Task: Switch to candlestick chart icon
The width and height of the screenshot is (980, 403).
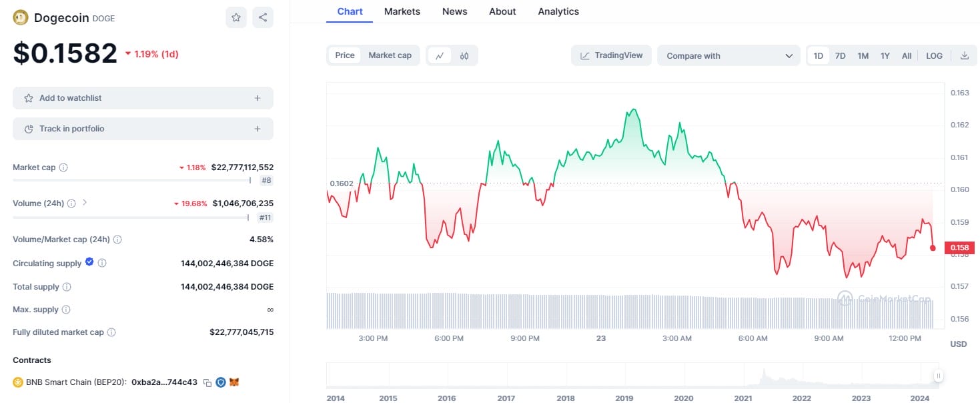Action: pos(464,55)
